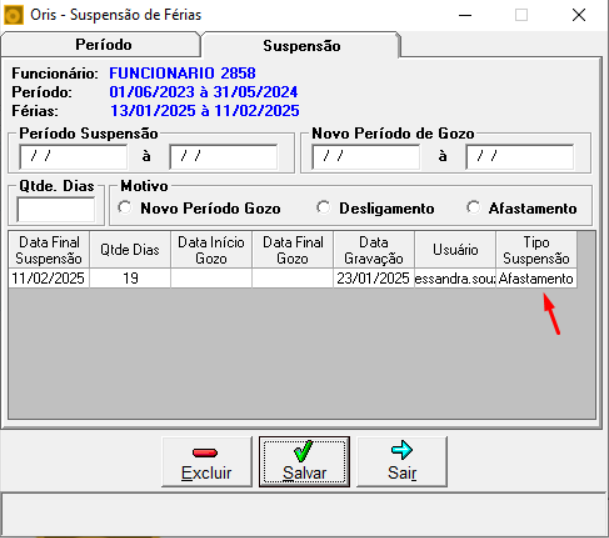Click the Novo Período de Gozo end date field
Viewport: 609px width, 538px height.
[x=520, y=157]
